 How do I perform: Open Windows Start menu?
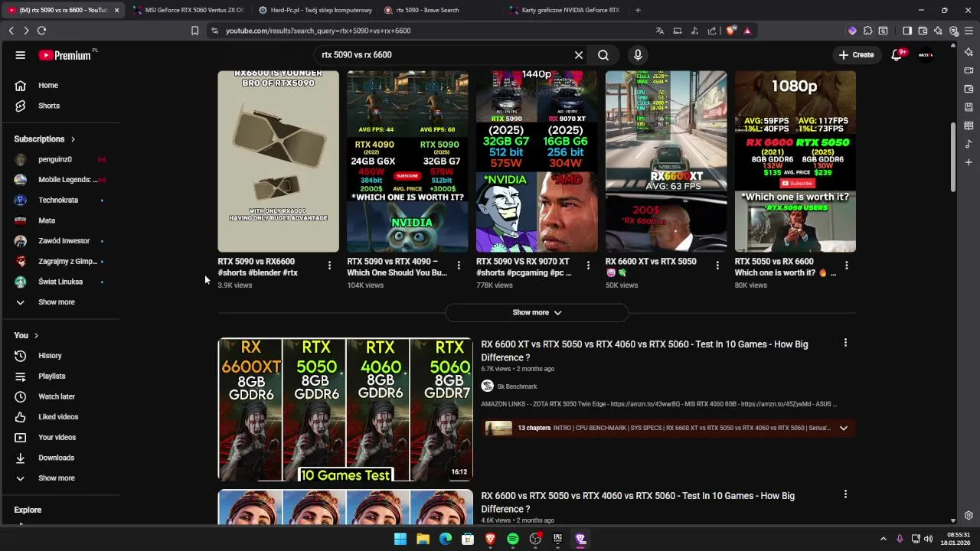coord(400,539)
